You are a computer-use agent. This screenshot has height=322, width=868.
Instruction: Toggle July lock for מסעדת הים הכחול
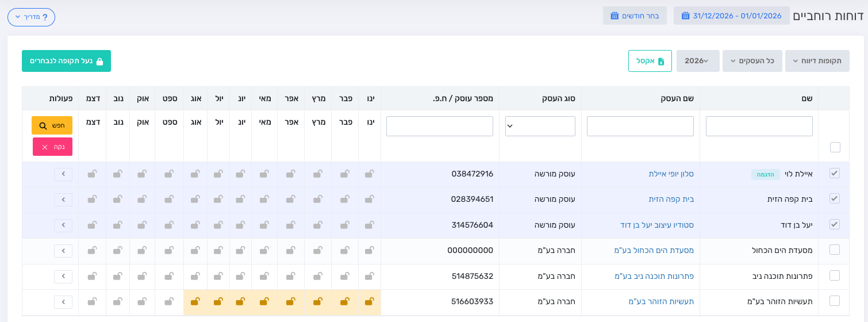(x=218, y=251)
